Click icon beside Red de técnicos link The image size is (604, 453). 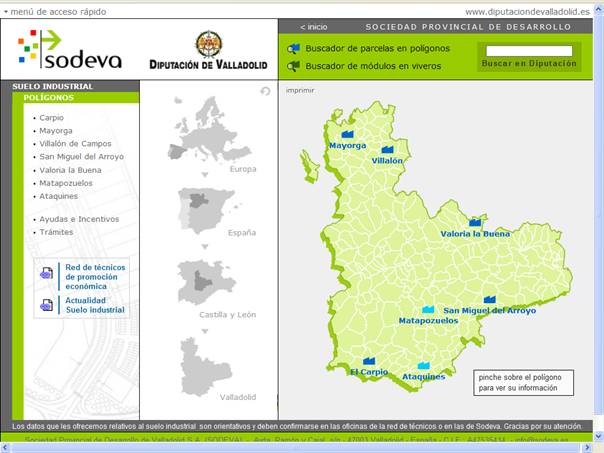[47, 272]
